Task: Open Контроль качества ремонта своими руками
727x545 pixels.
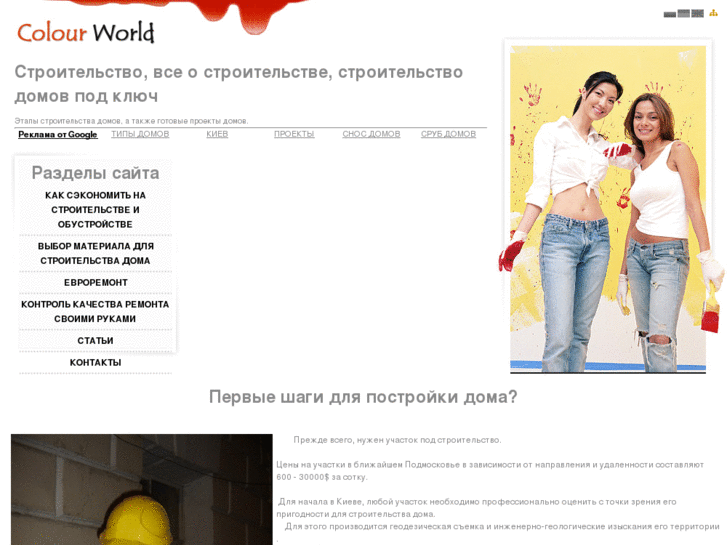Action: pyautogui.click(x=95, y=311)
